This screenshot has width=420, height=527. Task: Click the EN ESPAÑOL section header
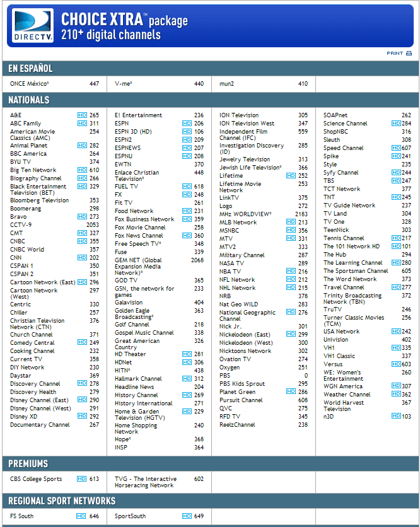pyautogui.click(x=211, y=69)
